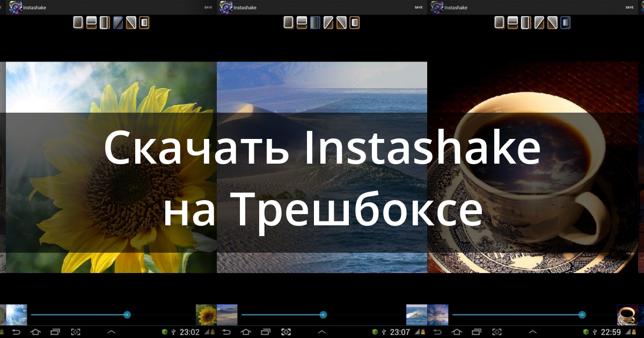Pick the sunflower source thumbnail
The image size is (644, 338).
pyautogui.click(x=206, y=315)
